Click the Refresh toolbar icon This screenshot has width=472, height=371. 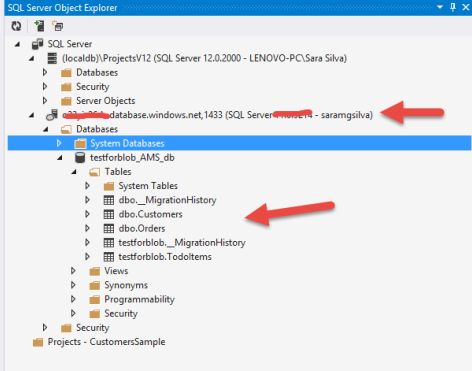click(x=16, y=26)
